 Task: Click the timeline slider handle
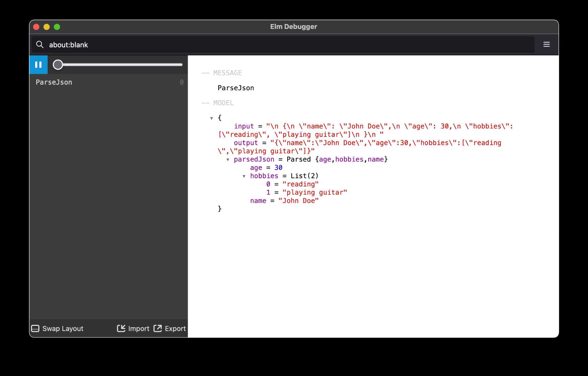58,65
